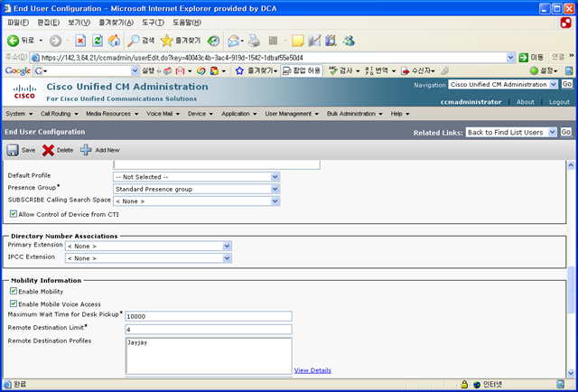Image resolution: width=578 pixels, height=392 pixels.
Task: Click the red X Delete icon
Action: [48, 150]
